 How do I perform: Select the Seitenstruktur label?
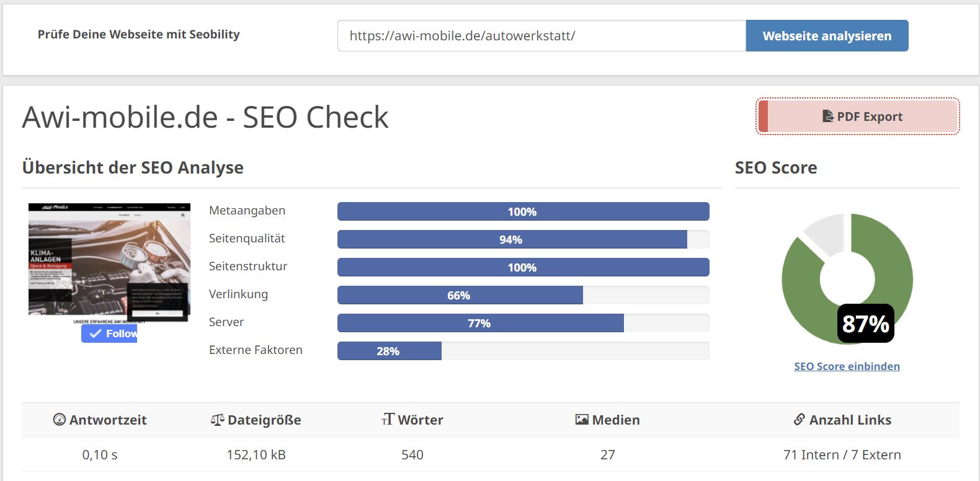coord(248,266)
